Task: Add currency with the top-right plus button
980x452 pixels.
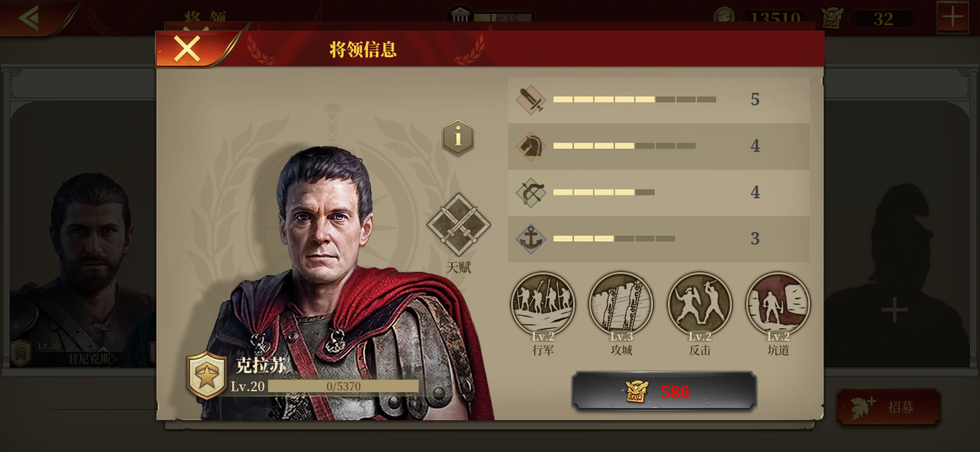Action: click(x=953, y=17)
